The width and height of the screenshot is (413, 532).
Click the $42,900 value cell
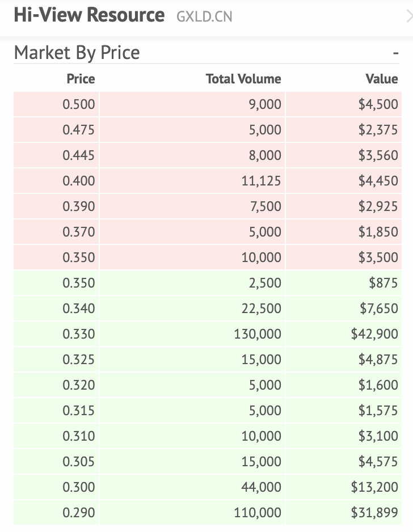[x=374, y=334]
